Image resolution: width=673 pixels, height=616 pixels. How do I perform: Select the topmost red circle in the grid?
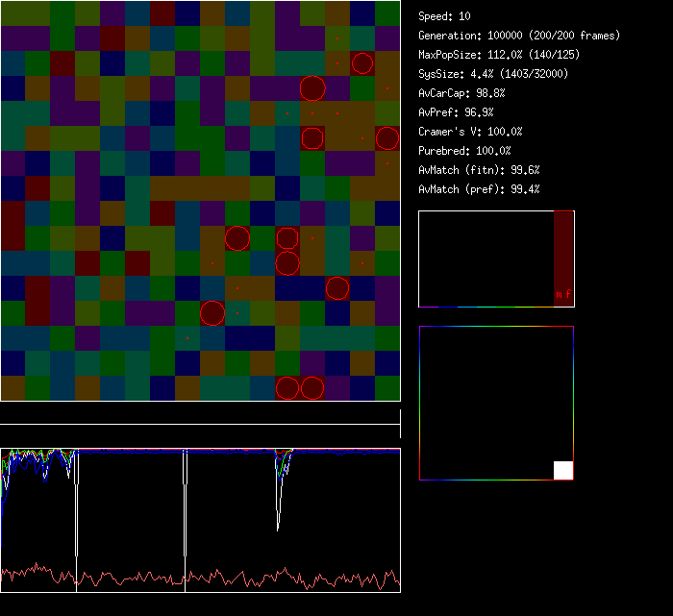[362, 63]
